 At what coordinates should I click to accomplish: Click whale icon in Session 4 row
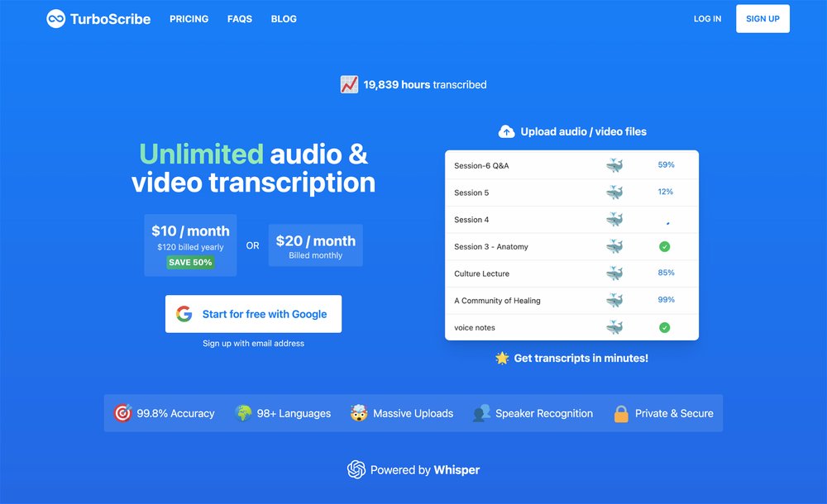[x=614, y=219]
